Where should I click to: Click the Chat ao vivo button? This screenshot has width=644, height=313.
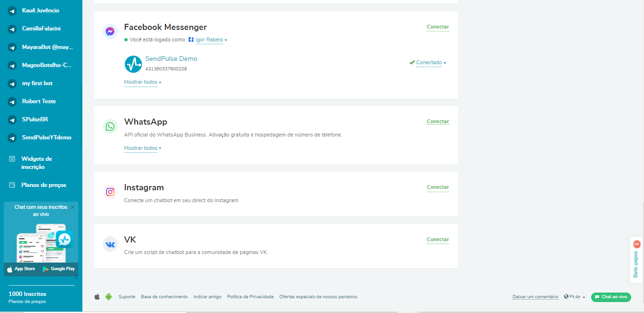coord(611,297)
